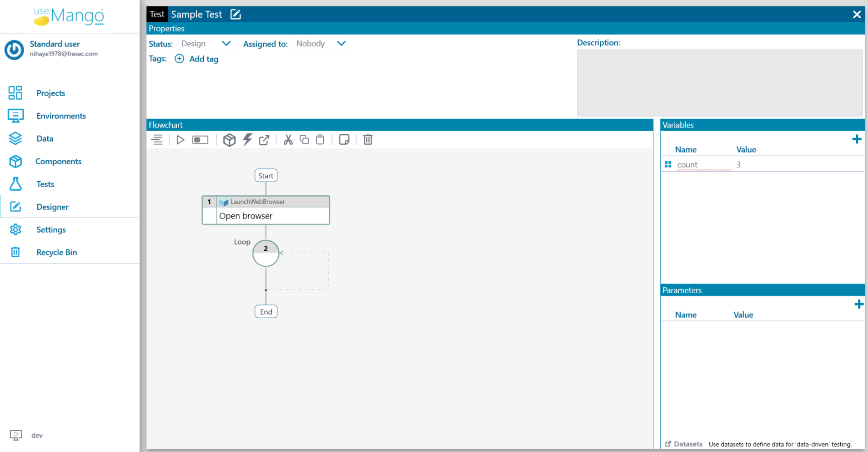Click the sticky note icon in toolbar
This screenshot has width=868, height=452.
pos(344,140)
